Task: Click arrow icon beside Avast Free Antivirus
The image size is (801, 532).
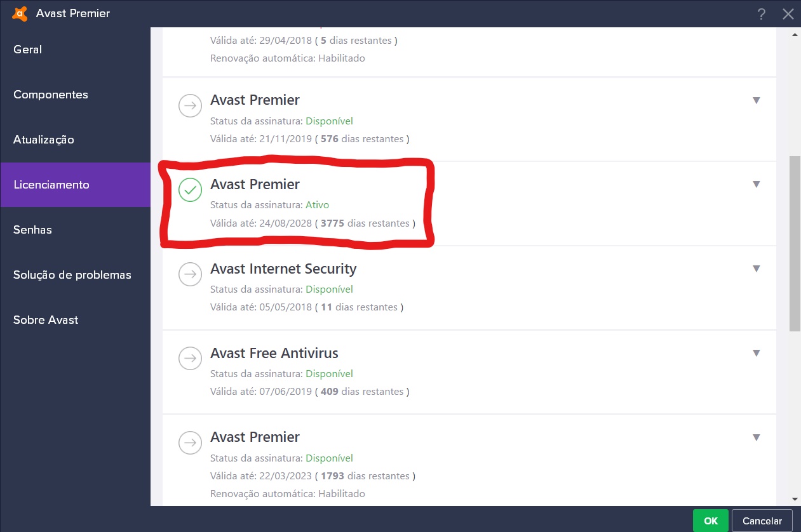Action: tap(189, 359)
